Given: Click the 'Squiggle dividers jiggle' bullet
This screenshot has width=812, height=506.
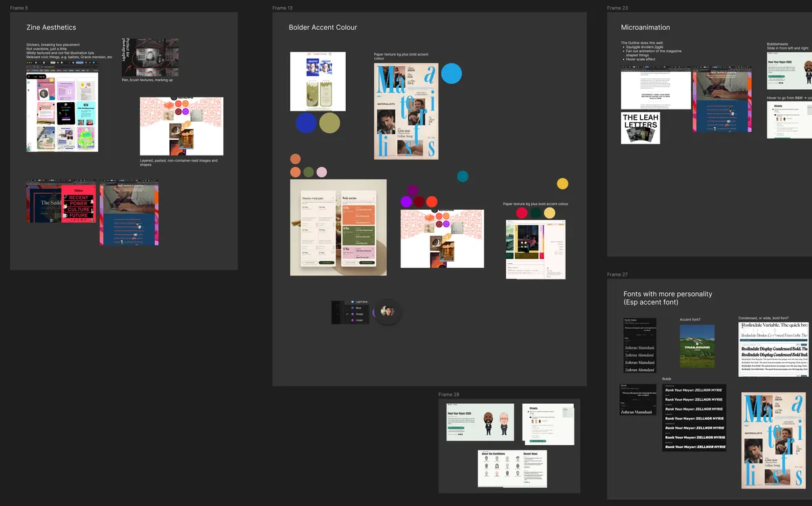Looking at the screenshot, I should [646, 47].
